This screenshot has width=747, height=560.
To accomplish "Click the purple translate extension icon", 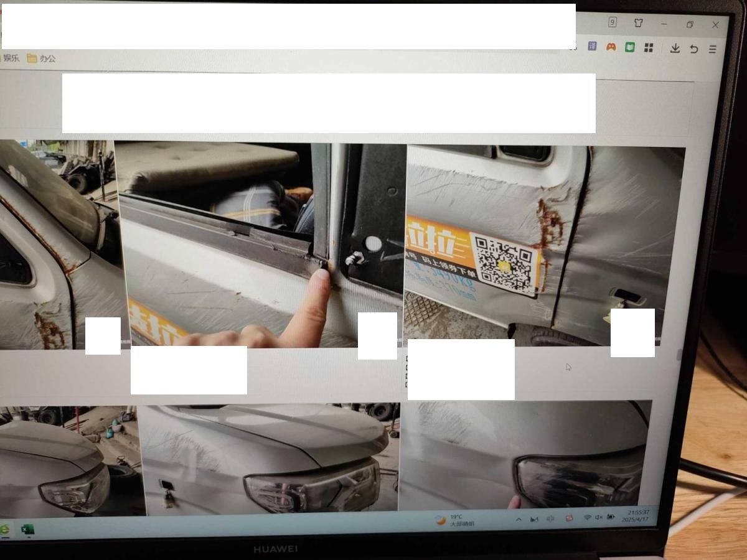I will (x=593, y=46).
